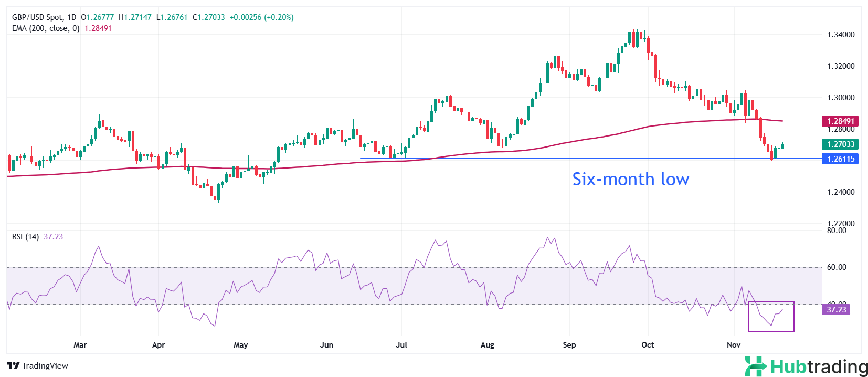Image resolution: width=868 pixels, height=377 pixels.
Task: Click the purple 37.23 RSI value tag
Action: click(x=837, y=310)
